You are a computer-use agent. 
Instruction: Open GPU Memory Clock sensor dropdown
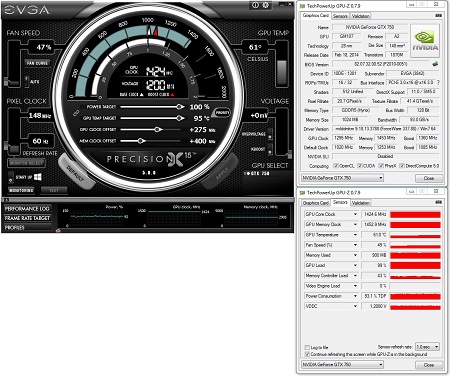pyautogui.click(x=355, y=225)
